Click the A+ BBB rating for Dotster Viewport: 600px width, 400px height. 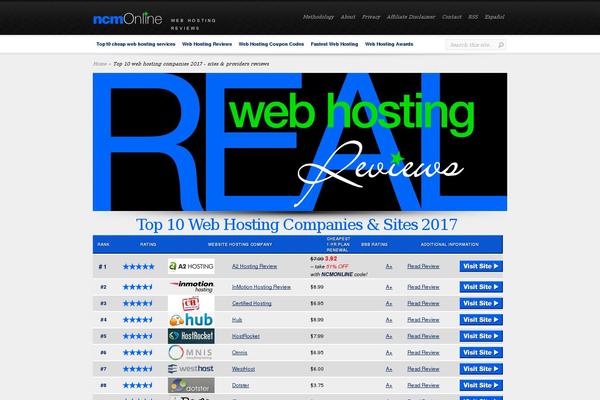[389, 385]
